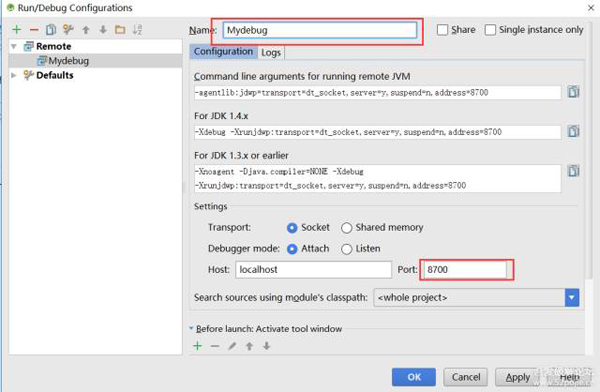Screen dimensions: 600x392
Task: Click the Cancel button
Action: click(x=465, y=377)
